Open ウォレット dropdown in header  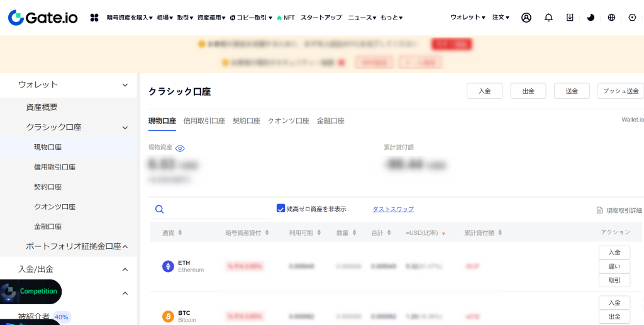(x=467, y=17)
